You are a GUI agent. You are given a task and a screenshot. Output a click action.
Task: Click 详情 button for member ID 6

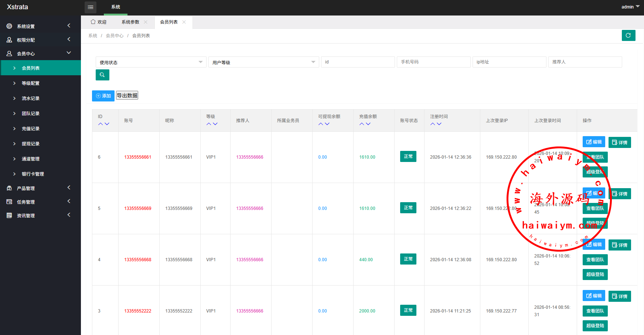tap(620, 142)
